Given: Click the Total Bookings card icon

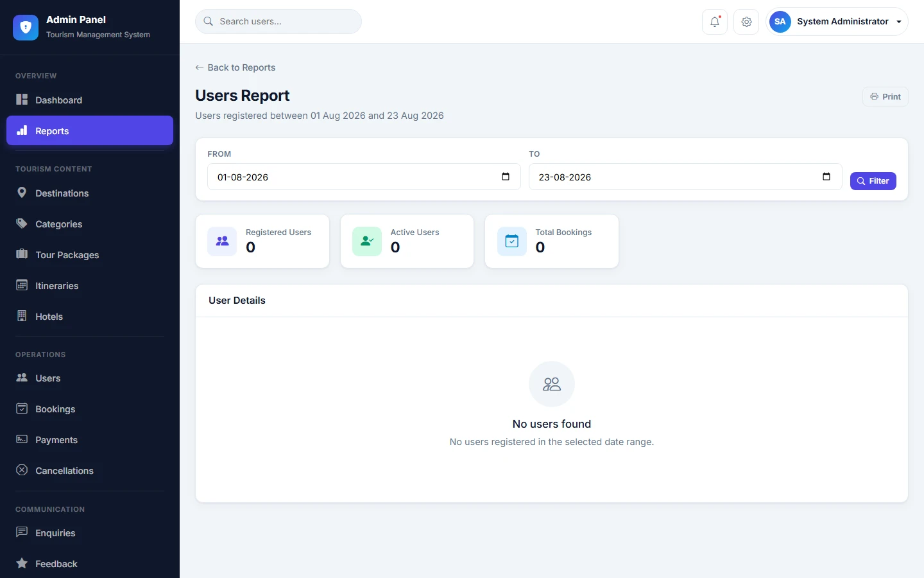Looking at the screenshot, I should click(512, 241).
